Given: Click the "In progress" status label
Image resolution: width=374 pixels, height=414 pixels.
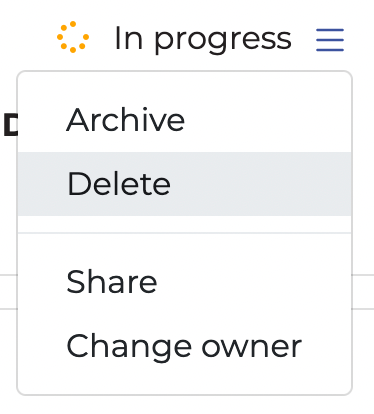Looking at the screenshot, I should tap(203, 40).
